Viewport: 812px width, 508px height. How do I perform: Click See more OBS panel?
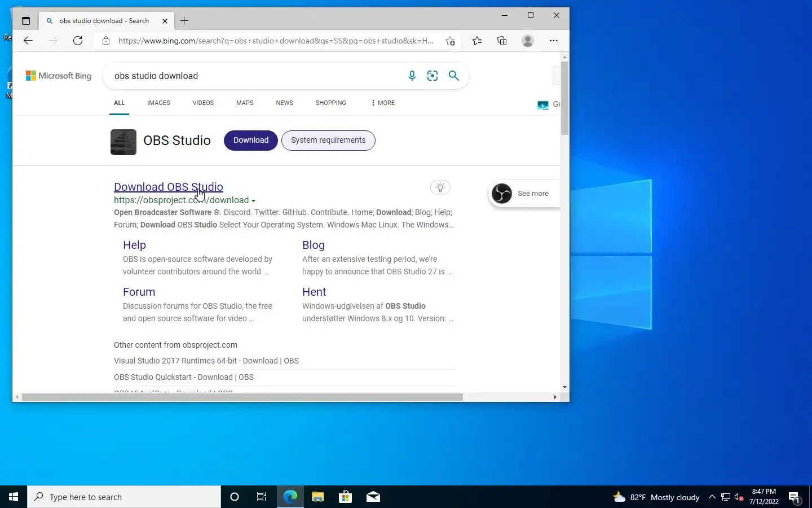[x=524, y=194]
